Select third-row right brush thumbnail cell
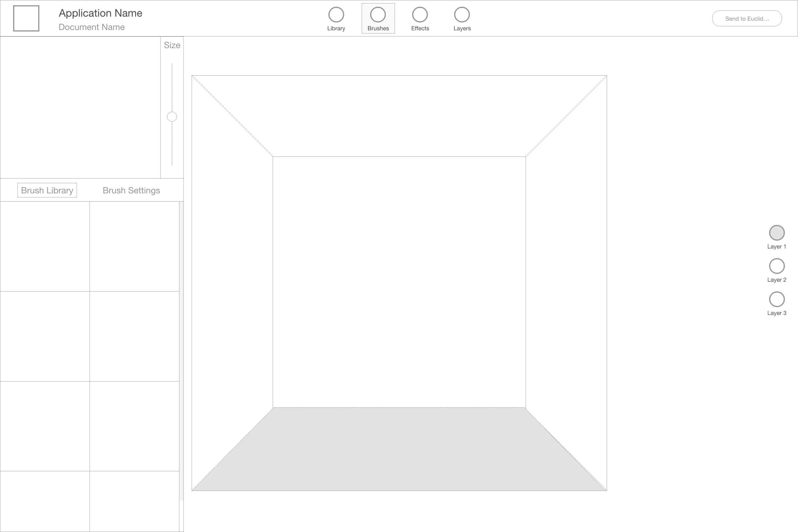 [134, 426]
